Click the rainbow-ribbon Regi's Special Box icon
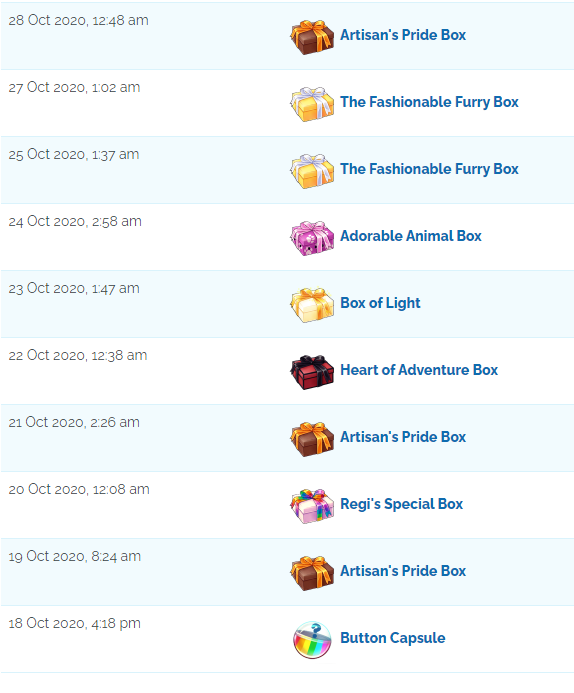574x693 pixels. coord(312,506)
